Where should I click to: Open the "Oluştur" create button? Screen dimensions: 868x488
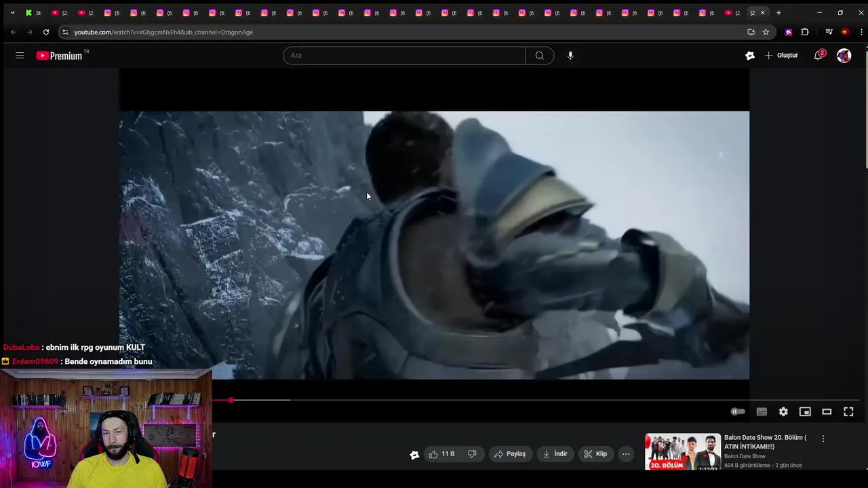pyautogui.click(x=781, y=56)
